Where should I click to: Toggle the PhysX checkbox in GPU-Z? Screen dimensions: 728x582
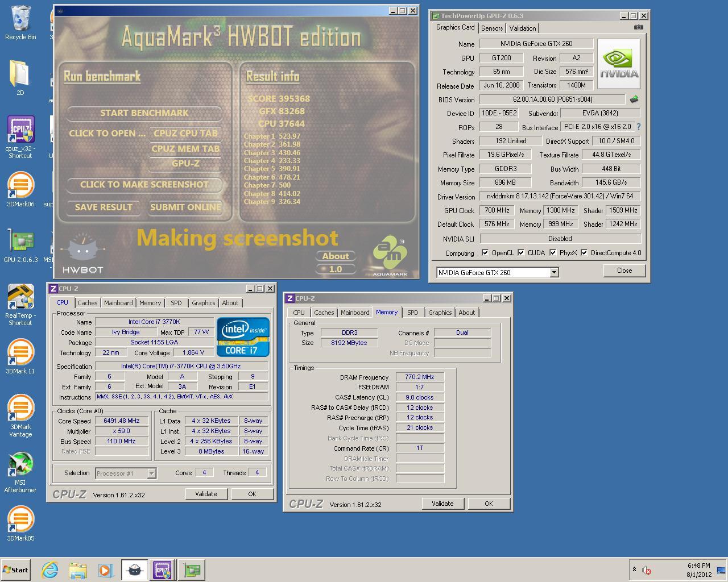coord(553,253)
